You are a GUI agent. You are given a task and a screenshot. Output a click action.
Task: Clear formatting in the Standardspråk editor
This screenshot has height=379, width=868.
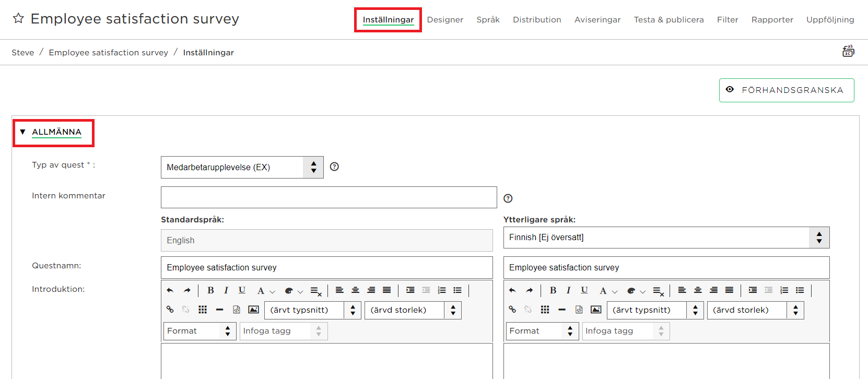(x=316, y=291)
